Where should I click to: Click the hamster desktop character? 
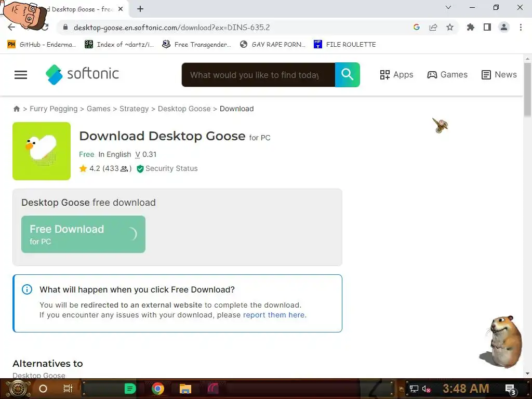[x=502, y=341]
